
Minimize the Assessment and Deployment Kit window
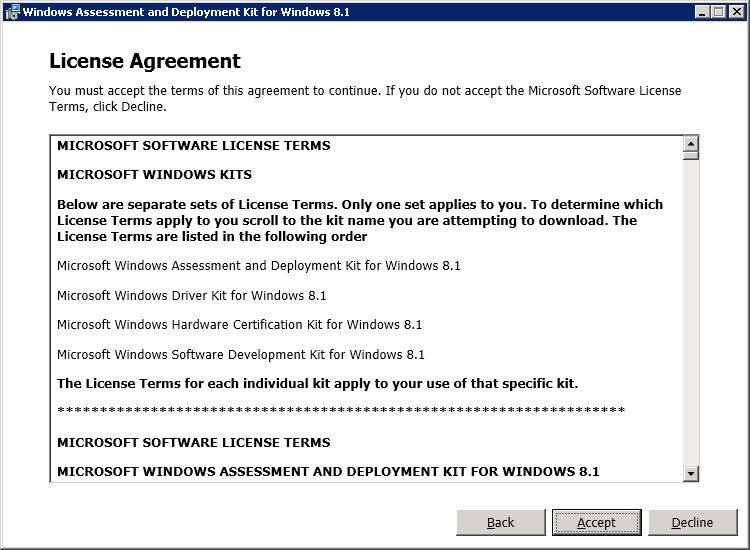(x=701, y=12)
